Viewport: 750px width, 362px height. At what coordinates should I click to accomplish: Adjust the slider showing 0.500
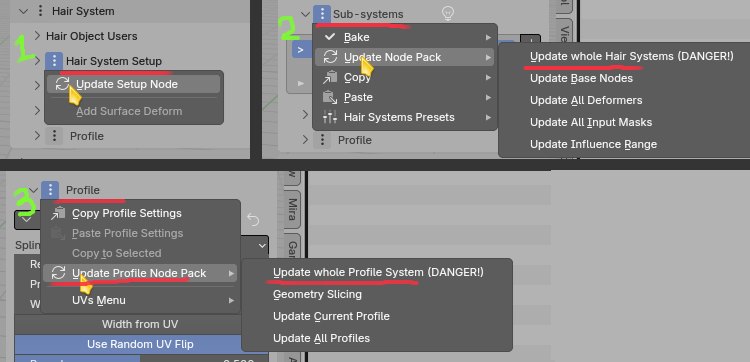pos(142,359)
